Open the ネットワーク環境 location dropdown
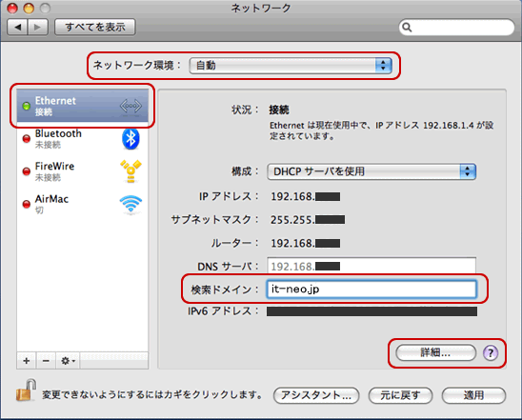This screenshot has width=522, height=420. (291, 66)
